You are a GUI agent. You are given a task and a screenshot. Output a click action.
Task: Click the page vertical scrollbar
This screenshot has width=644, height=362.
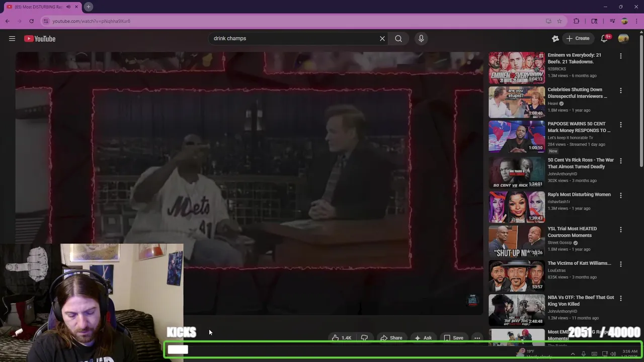point(641,101)
